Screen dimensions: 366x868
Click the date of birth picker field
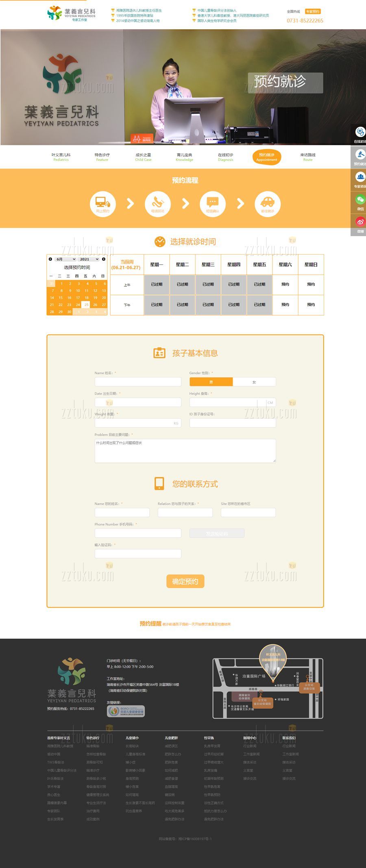[138, 402]
